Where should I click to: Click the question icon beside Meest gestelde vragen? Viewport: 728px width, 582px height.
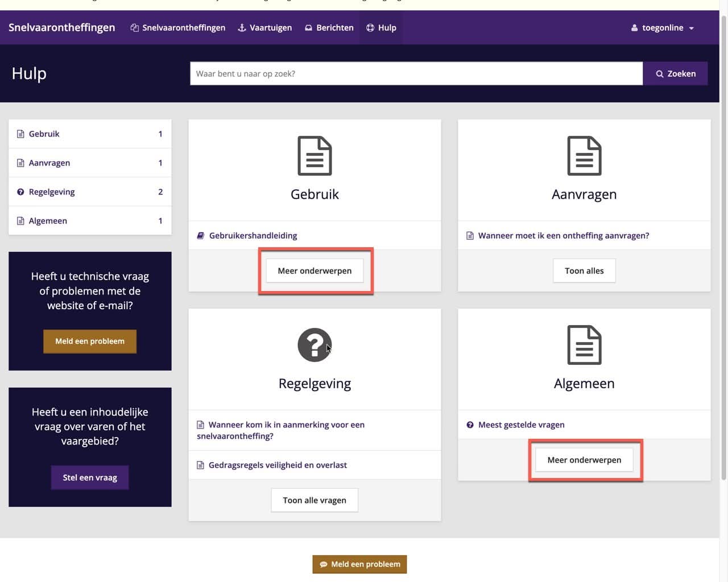point(470,425)
